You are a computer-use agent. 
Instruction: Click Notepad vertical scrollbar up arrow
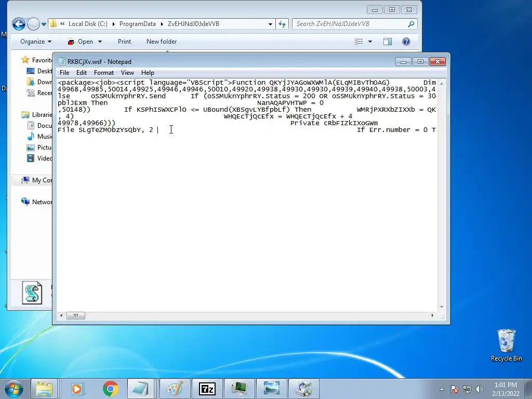442,83
